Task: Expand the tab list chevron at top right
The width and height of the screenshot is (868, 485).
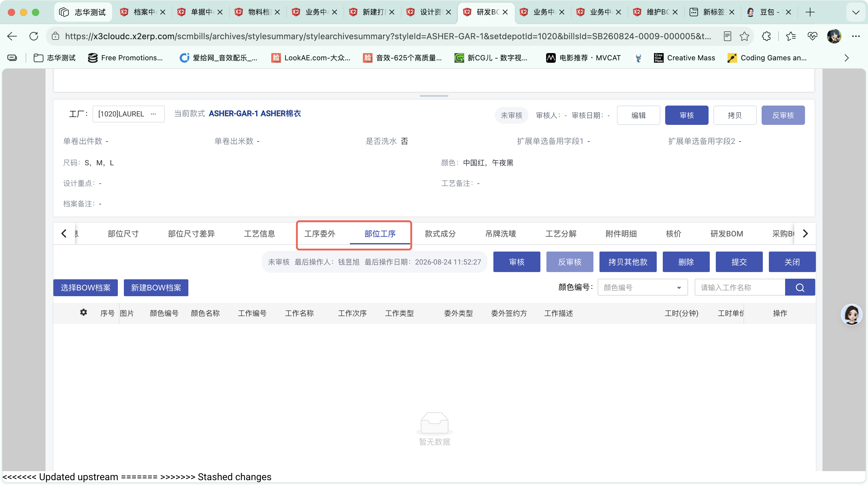Action: click(x=856, y=12)
